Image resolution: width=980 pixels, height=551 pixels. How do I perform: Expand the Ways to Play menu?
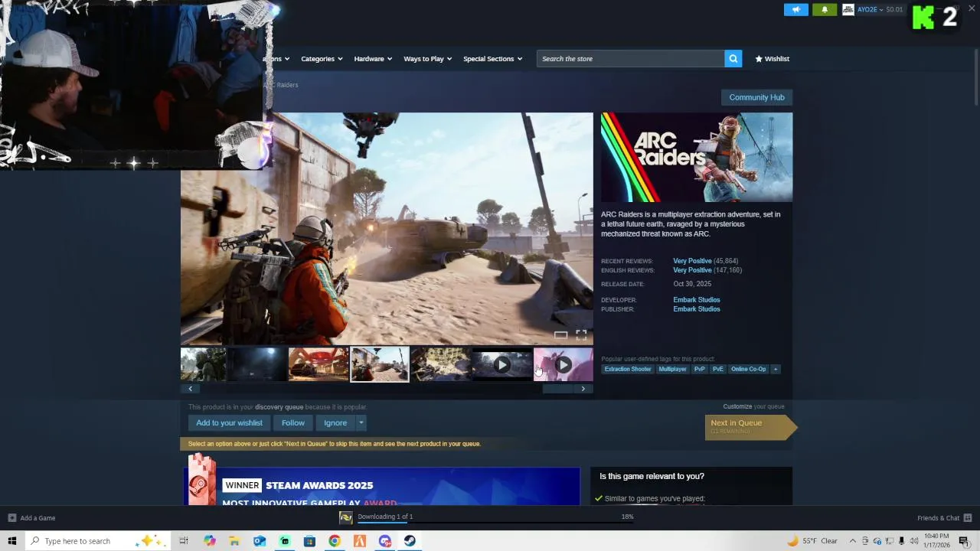click(x=428, y=59)
